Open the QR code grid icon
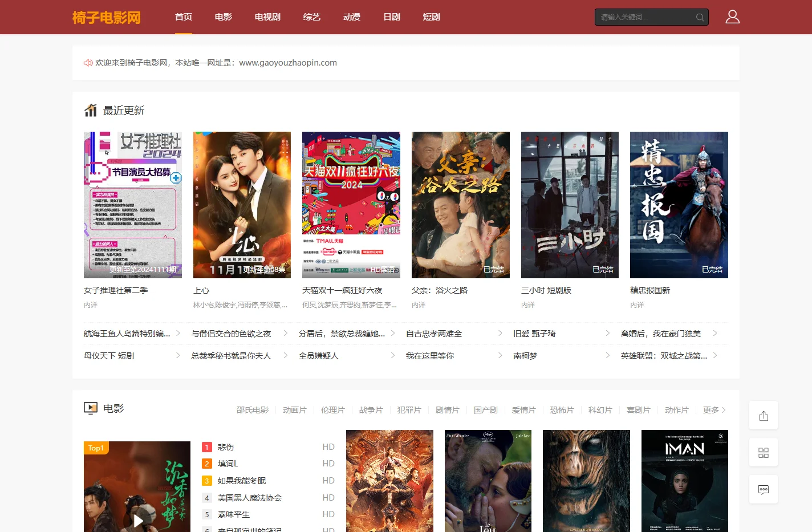Screen dimensions: 812x532 [x=764, y=453]
